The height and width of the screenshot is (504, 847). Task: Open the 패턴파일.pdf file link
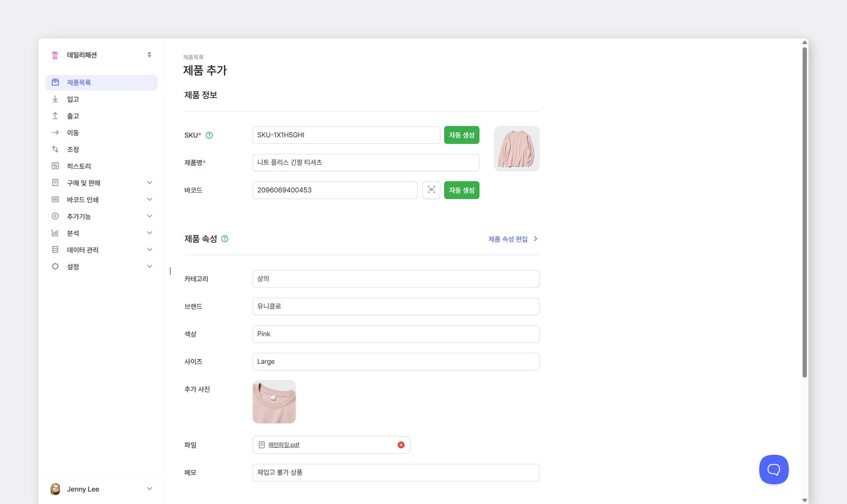click(x=284, y=445)
